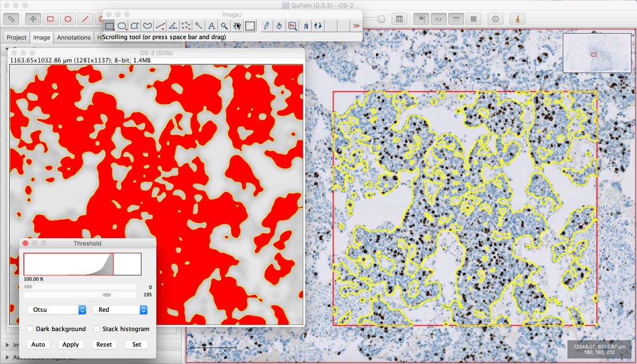Expand collapsed section above Associated images
The height and width of the screenshot is (364, 637).
point(7,345)
